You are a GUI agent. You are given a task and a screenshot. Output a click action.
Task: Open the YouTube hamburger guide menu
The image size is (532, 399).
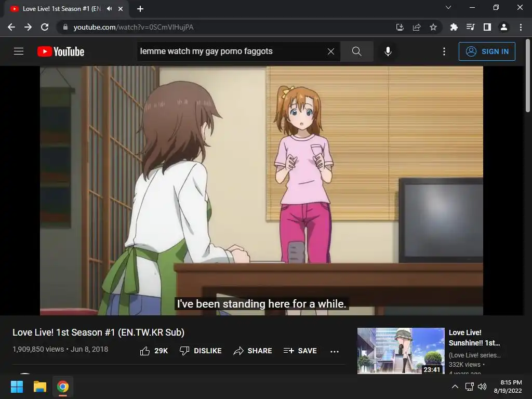19,51
